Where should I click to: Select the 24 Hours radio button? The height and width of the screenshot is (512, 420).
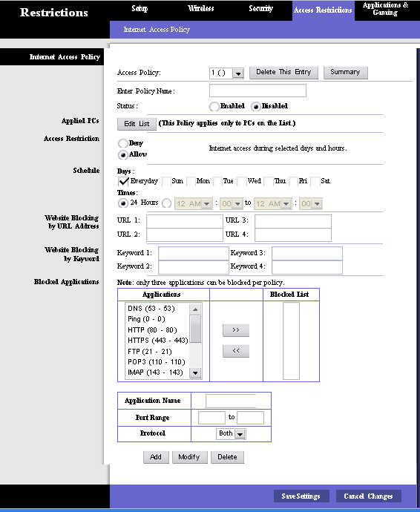click(x=122, y=203)
